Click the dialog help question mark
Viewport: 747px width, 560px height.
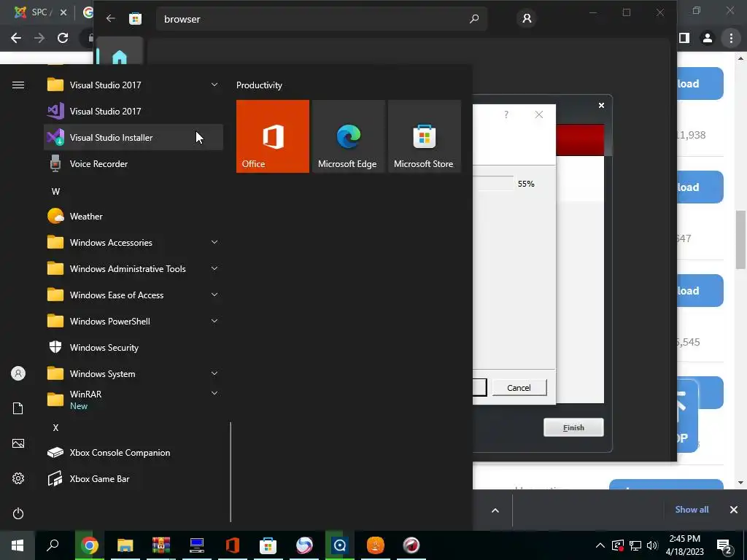click(x=506, y=114)
